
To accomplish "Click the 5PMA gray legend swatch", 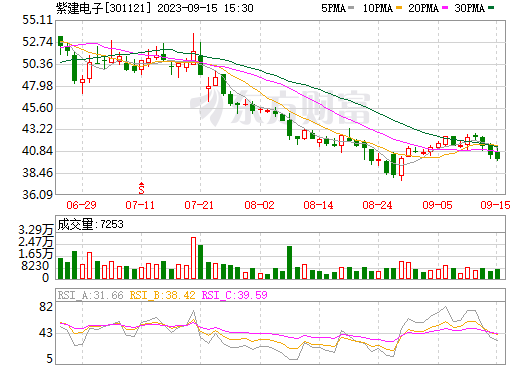I will point(351,8).
